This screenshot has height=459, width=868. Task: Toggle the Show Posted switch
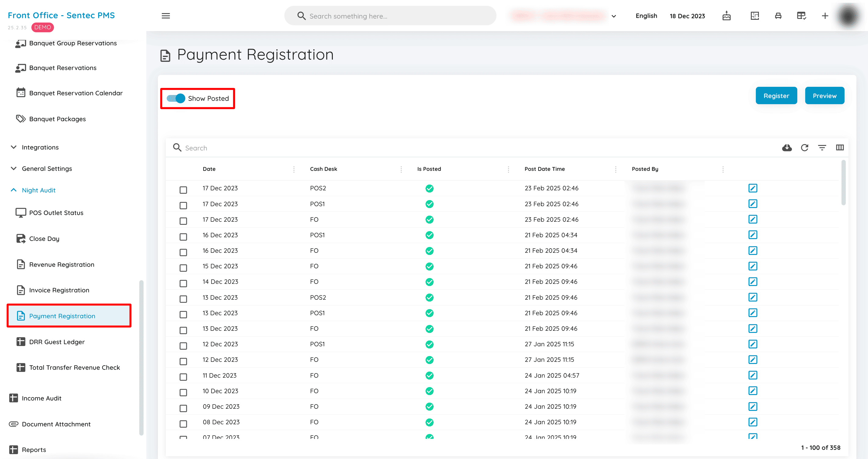click(x=176, y=98)
